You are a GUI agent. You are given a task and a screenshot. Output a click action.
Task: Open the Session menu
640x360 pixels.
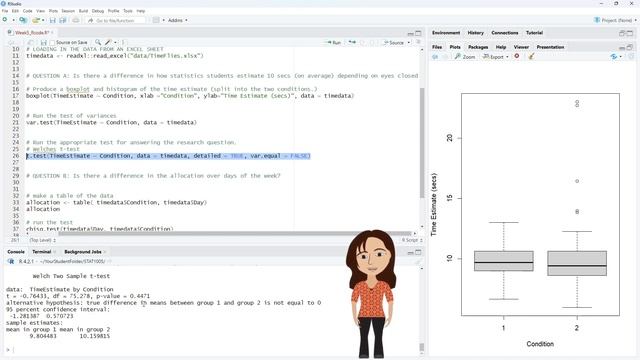tap(68, 11)
